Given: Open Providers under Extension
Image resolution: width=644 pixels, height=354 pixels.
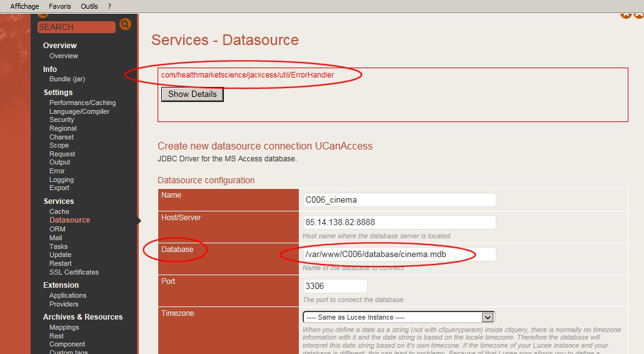Looking at the screenshot, I should (x=64, y=304).
